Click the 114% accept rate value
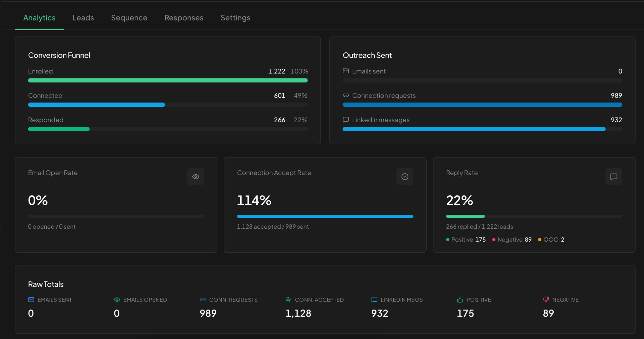 point(254,200)
